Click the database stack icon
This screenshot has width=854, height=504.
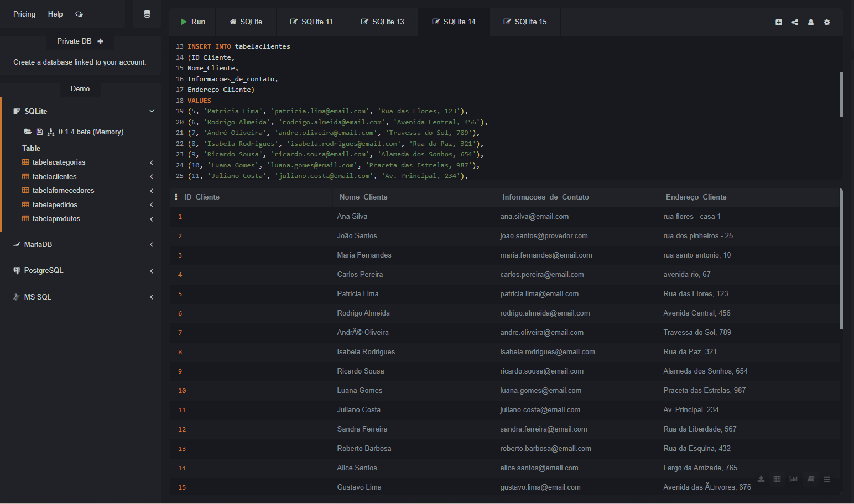pos(147,14)
